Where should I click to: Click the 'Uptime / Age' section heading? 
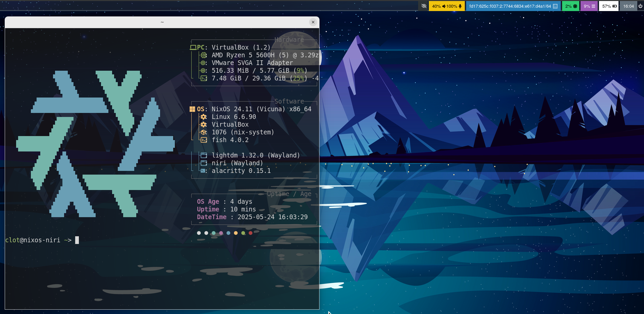pyautogui.click(x=289, y=194)
